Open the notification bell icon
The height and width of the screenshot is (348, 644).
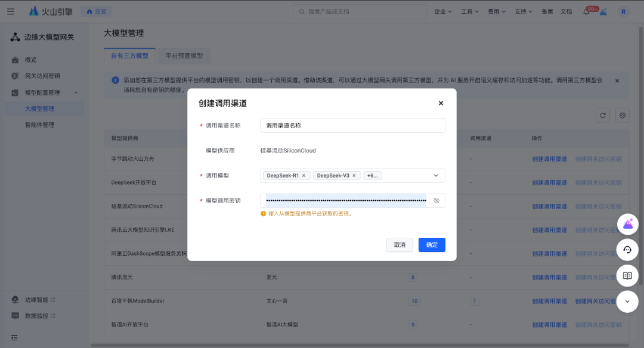tap(586, 11)
